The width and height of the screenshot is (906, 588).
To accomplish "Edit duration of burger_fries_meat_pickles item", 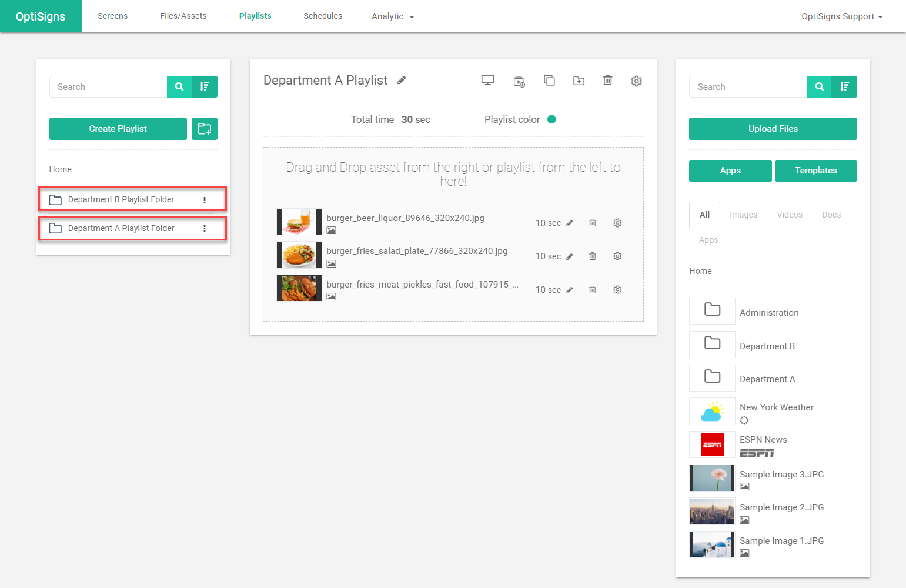I will [570, 290].
